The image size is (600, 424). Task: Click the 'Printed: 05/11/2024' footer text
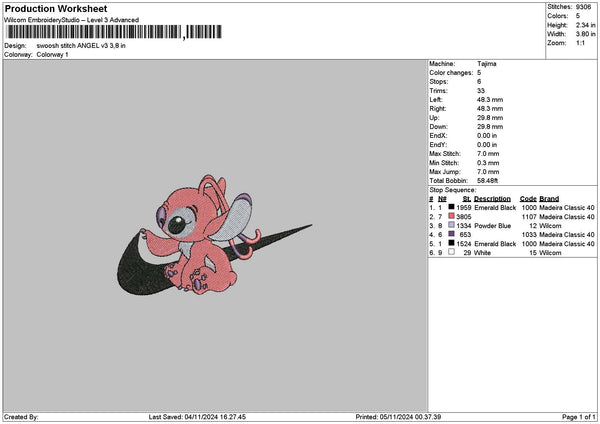tap(398, 417)
